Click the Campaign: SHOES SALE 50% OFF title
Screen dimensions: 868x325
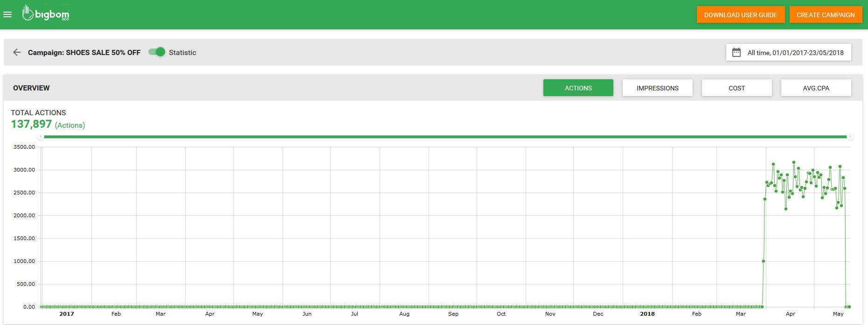[84, 53]
